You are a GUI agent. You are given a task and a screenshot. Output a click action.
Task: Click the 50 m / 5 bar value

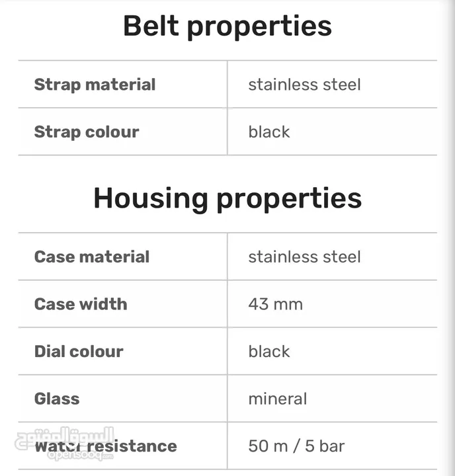(296, 446)
